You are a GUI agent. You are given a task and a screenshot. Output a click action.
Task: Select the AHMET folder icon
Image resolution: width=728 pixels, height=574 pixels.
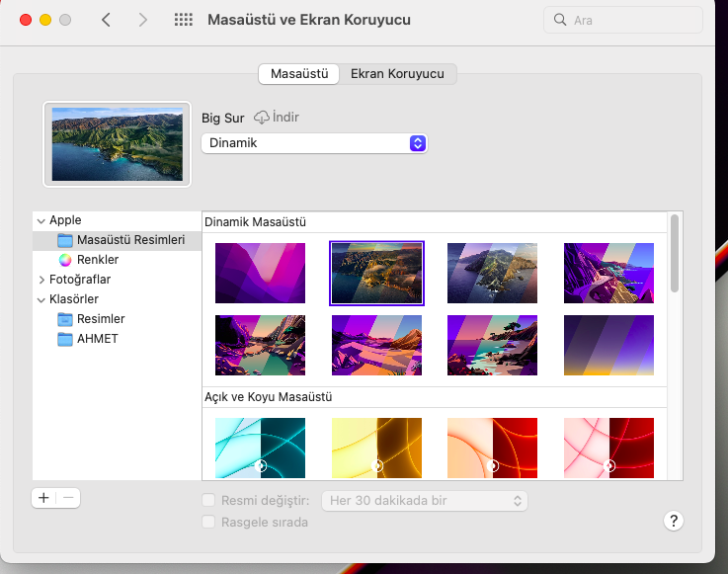pos(65,339)
